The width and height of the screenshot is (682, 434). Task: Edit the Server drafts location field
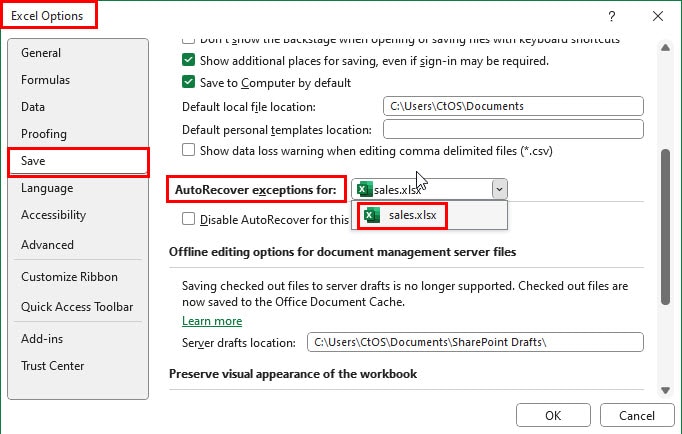click(475, 342)
